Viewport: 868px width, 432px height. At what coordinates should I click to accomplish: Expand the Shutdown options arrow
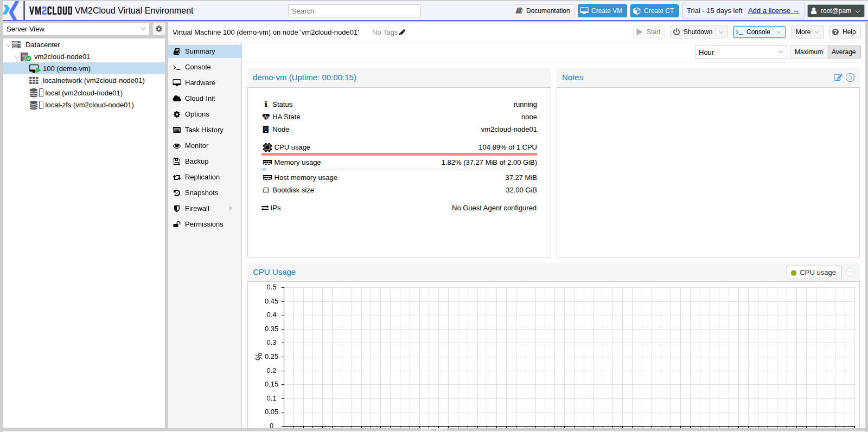click(x=721, y=32)
